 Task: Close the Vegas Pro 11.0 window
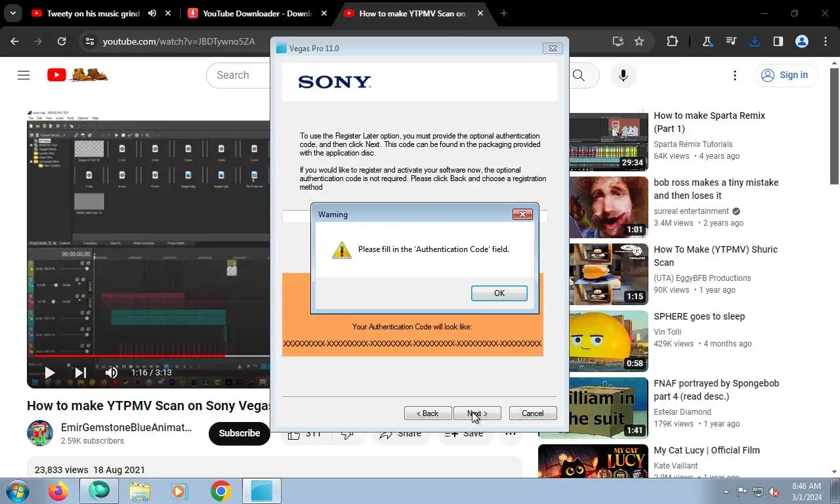click(553, 48)
